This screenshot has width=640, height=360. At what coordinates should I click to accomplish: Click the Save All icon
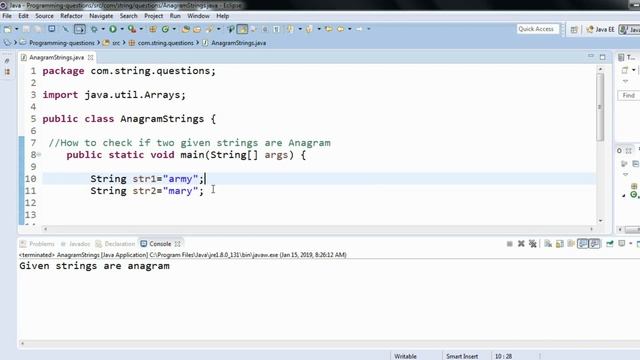pos(37,29)
